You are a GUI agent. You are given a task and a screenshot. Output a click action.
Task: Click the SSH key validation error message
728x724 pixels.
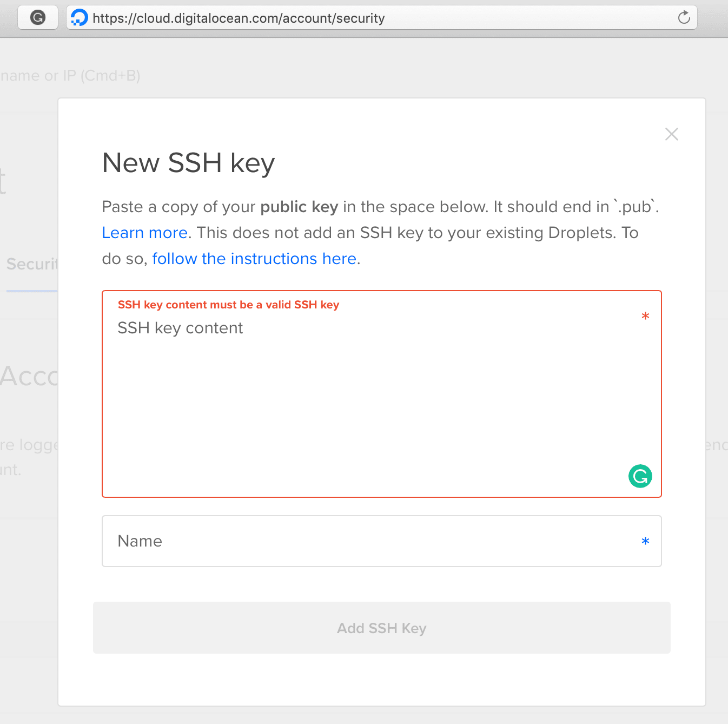click(x=229, y=305)
